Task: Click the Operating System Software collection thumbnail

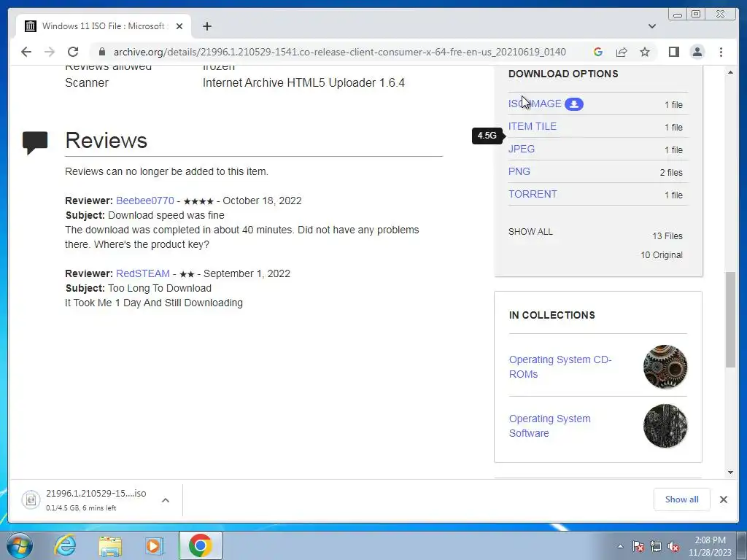Action: coord(665,426)
